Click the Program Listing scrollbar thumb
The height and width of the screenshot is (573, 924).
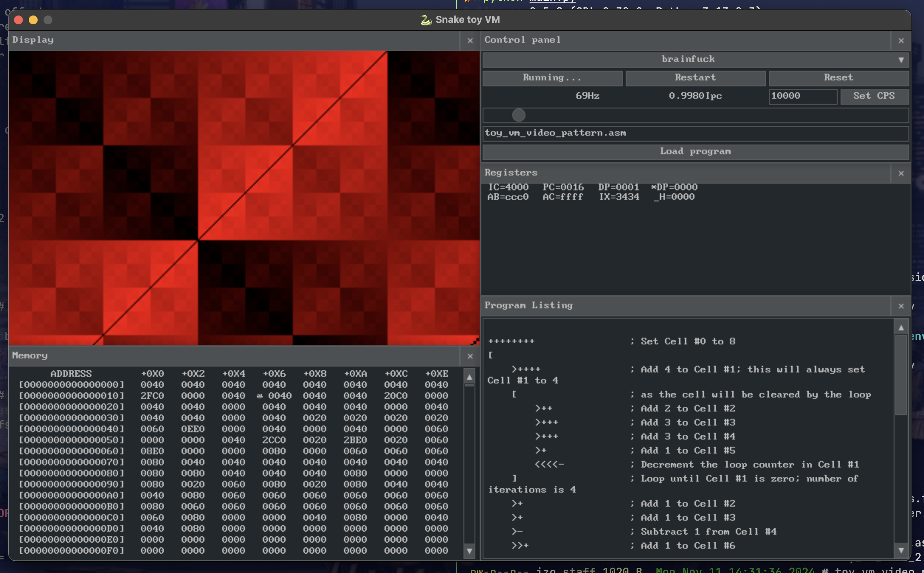click(x=901, y=374)
